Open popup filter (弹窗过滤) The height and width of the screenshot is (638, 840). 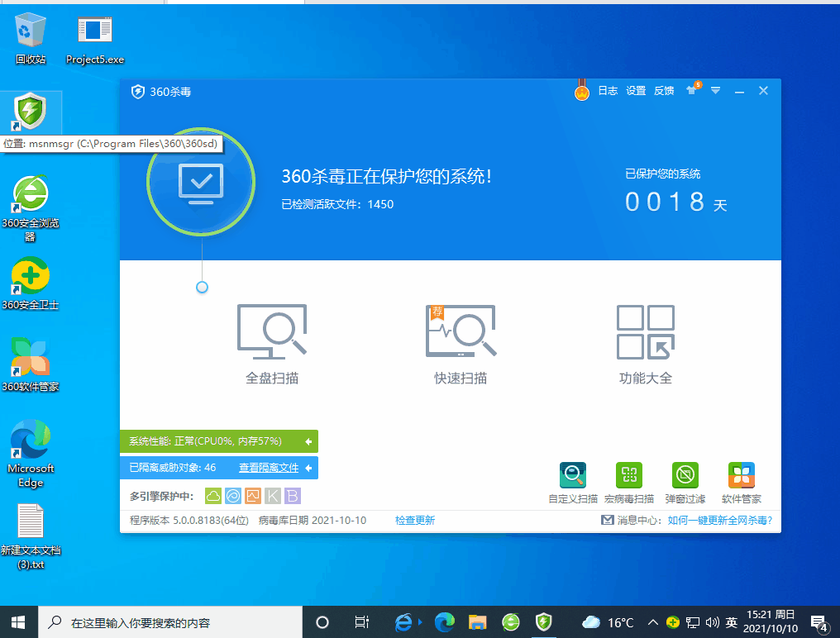coord(685,483)
